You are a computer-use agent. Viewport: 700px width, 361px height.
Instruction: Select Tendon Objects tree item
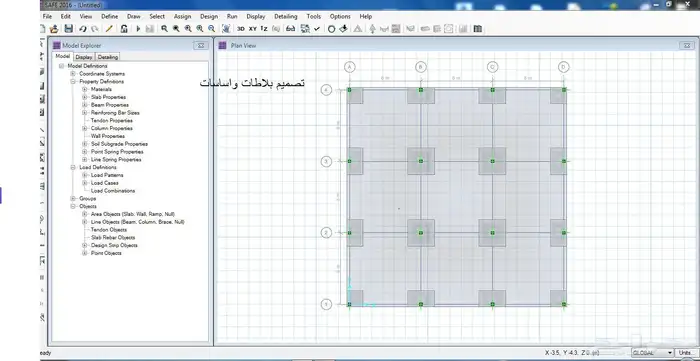tap(109, 230)
